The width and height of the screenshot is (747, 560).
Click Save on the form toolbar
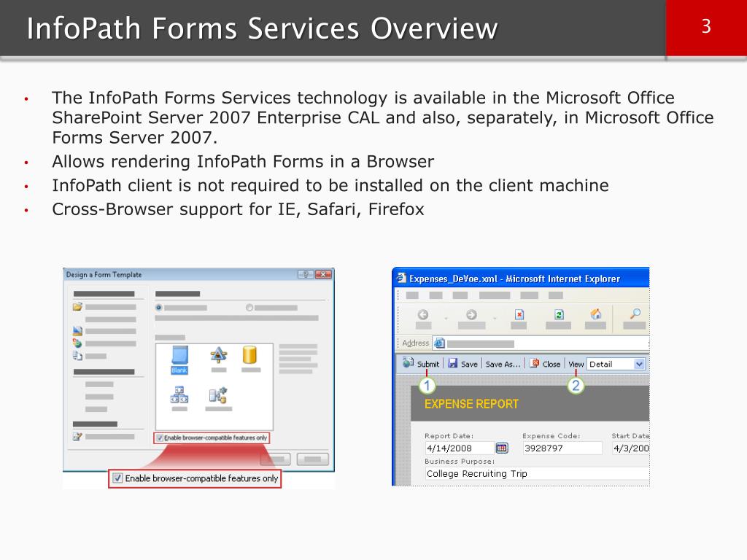(x=463, y=364)
